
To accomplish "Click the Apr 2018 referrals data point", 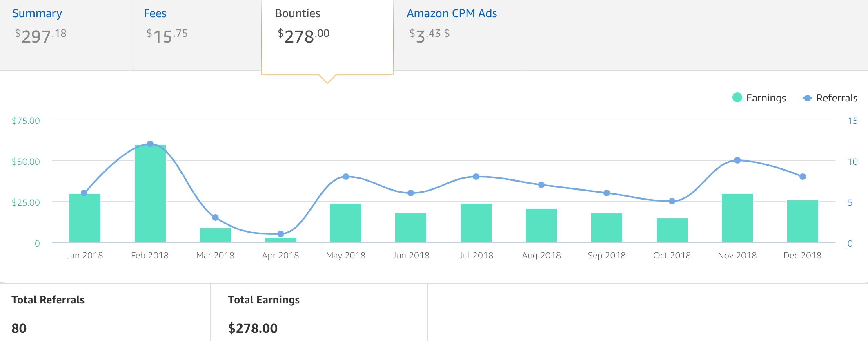I will coord(280,234).
